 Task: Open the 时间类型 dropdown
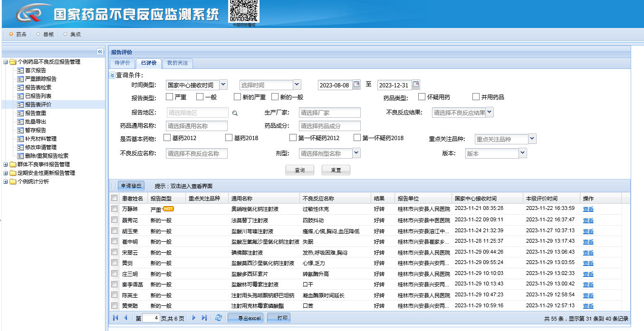(x=223, y=85)
